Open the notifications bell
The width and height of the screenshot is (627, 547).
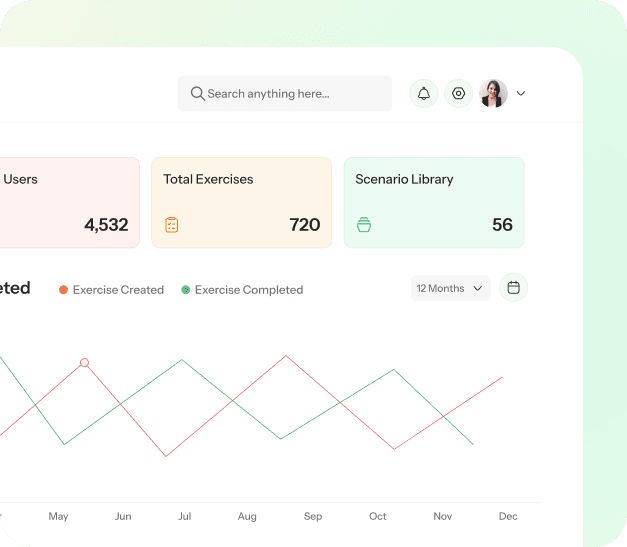tap(424, 94)
